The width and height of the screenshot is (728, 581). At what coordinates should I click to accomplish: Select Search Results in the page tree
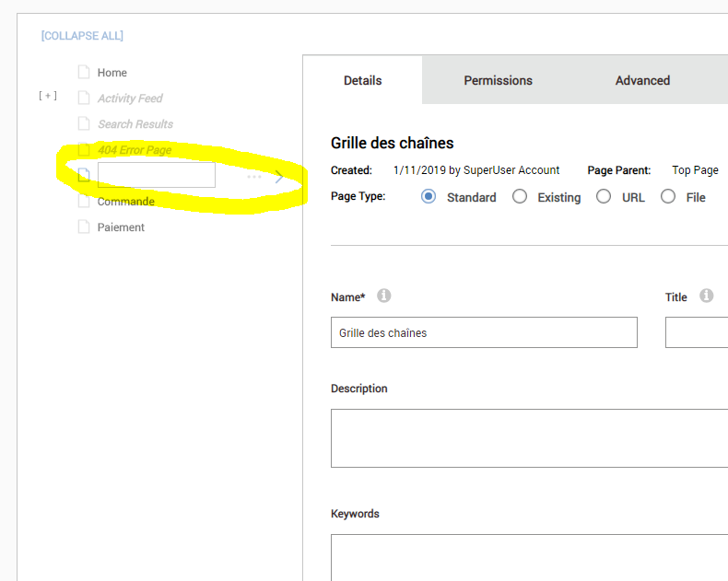pos(135,124)
